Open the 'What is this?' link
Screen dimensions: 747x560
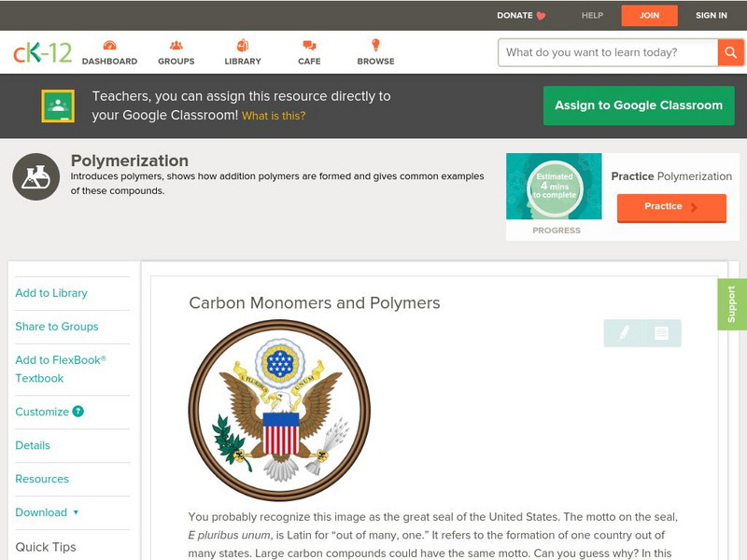click(x=274, y=116)
